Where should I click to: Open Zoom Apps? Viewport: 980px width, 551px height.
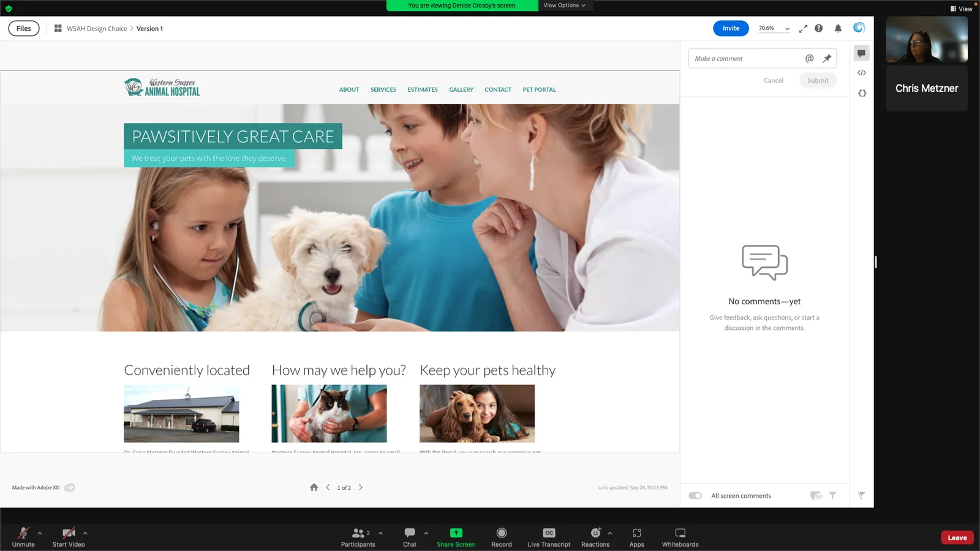(637, 537)
